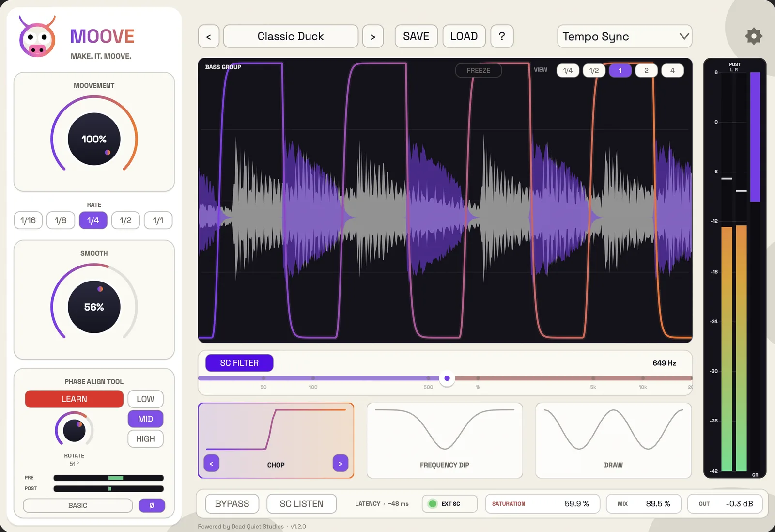
Task: Toggle the phase invert Ø button
Action: [152, 505]
